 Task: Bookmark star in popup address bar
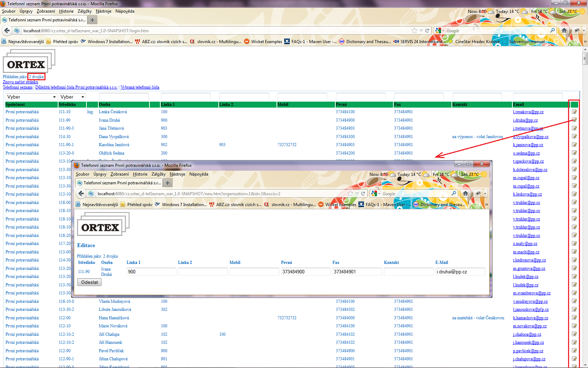pyautogui.click(x=350, y=194)
